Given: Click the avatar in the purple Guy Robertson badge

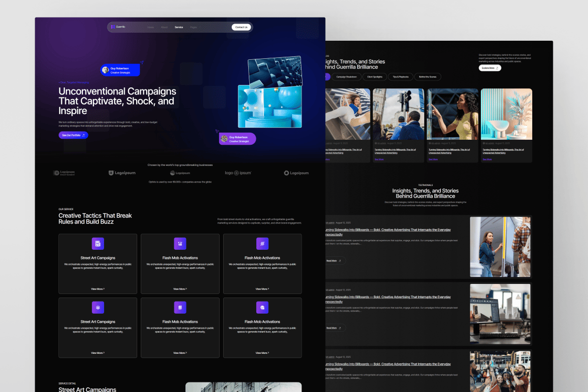Looking at the screenshot, I should tap(224, 139).
